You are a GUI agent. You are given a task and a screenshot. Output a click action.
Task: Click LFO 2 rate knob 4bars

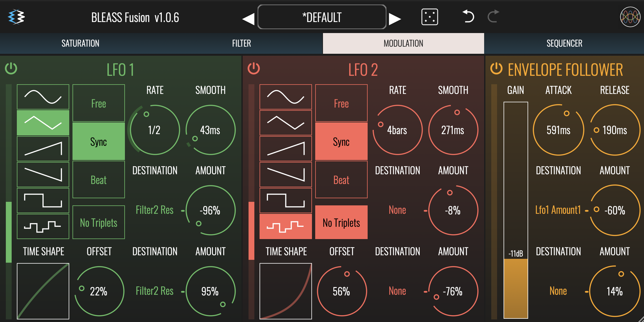point(397,130)
